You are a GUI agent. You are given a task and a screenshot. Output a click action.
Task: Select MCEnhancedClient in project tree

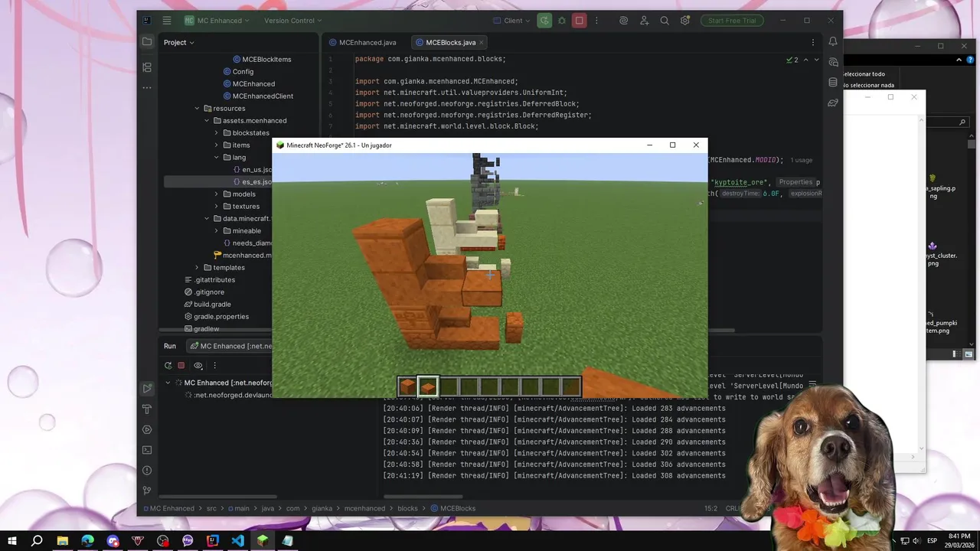[258, 96]
